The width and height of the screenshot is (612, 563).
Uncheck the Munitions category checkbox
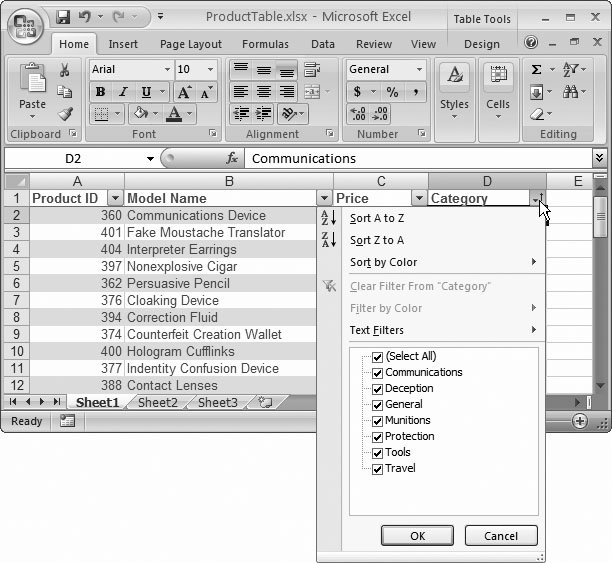pyautogui.click(x=377, y=420)
